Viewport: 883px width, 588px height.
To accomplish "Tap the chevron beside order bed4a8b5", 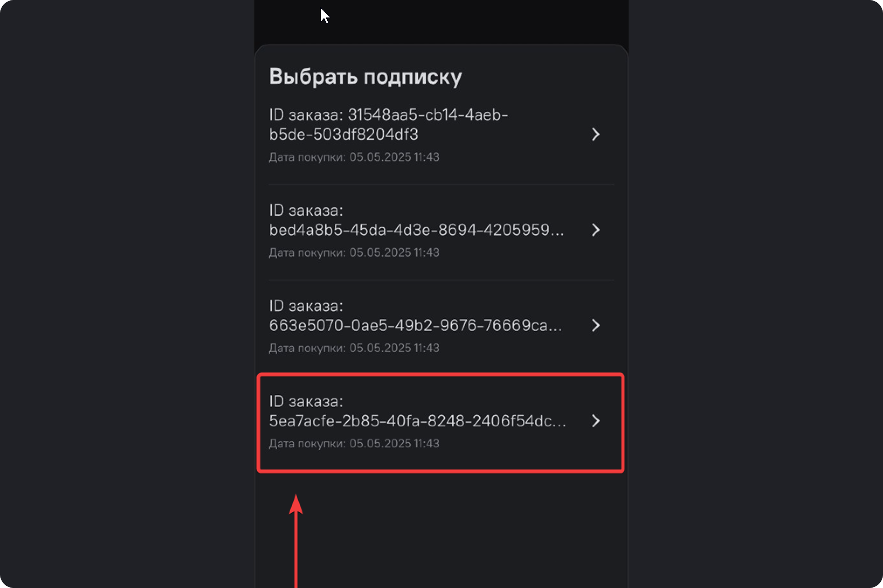I will [x=595, y=230].
